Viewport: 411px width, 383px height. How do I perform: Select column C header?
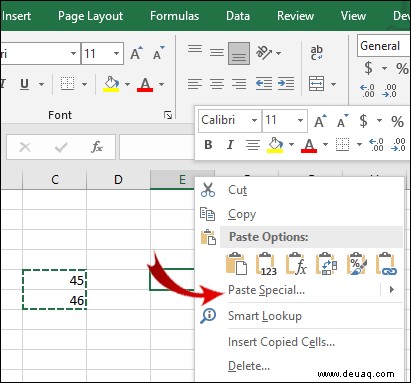55,179
